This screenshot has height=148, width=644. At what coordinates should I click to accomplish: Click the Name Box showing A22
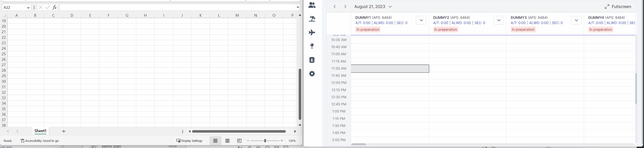(x=14, y=8)
